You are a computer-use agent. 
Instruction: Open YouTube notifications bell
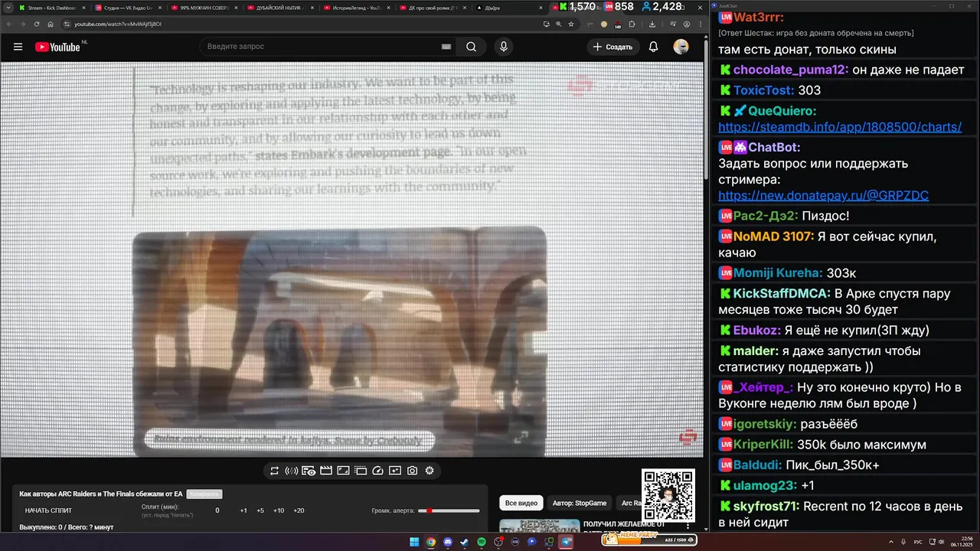(x=653, y=47)
